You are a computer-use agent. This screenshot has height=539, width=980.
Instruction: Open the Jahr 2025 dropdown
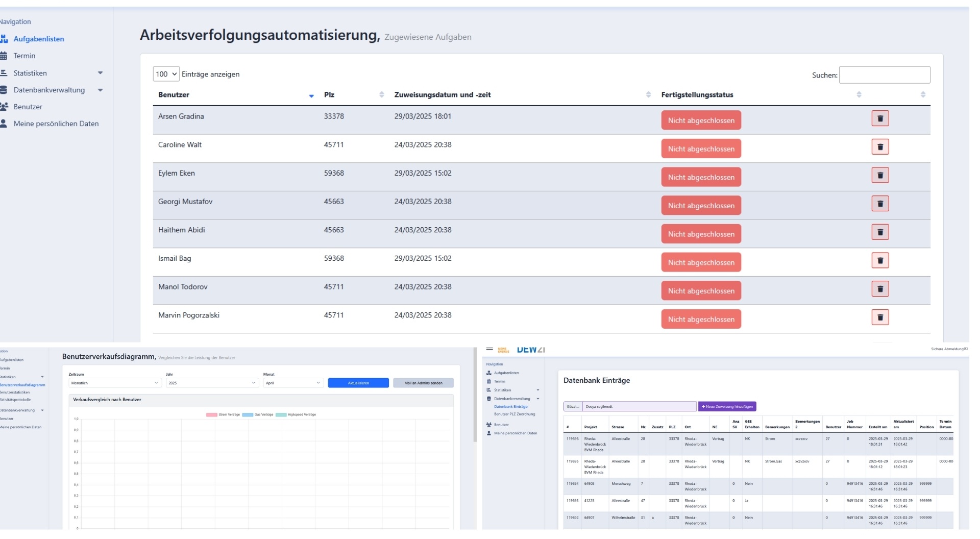[212, 383]
